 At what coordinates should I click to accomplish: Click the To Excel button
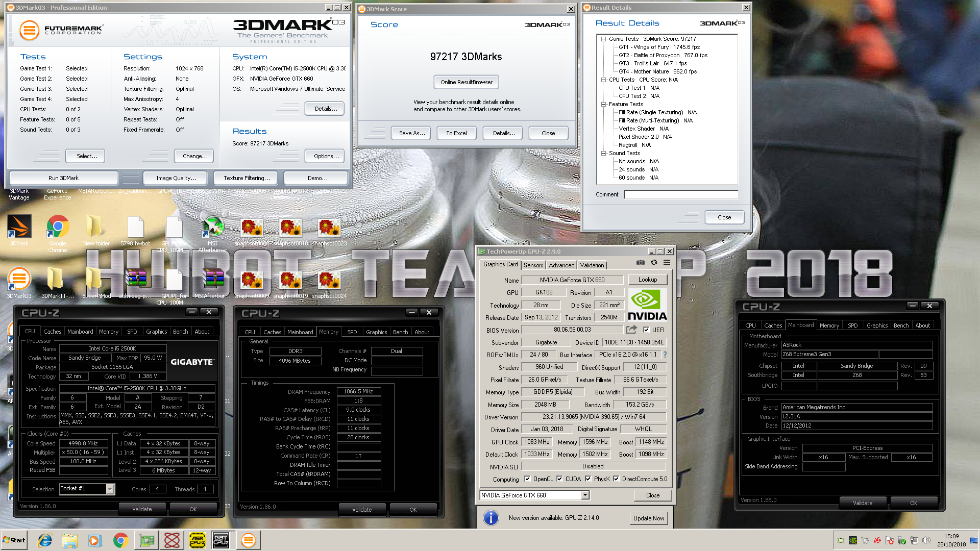point(456,133)
